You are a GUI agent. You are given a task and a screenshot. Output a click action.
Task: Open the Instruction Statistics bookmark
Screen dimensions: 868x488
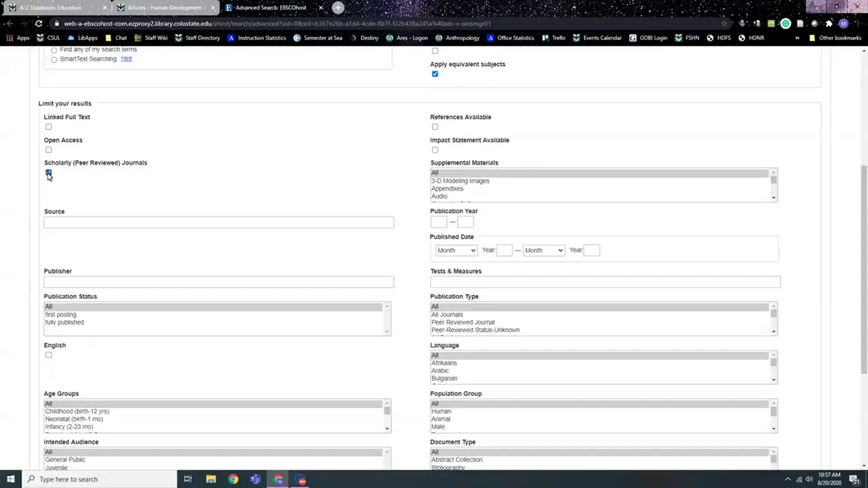tap(256, 38)
